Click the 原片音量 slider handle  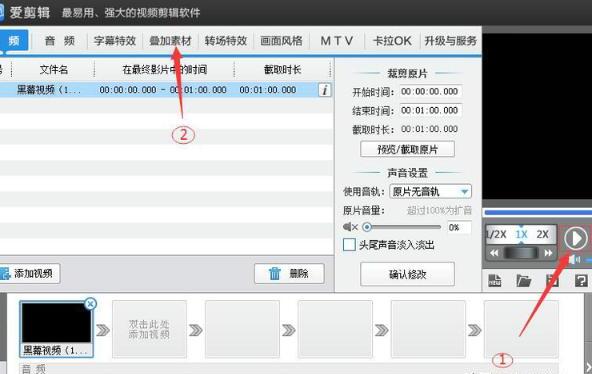(367, 227)
